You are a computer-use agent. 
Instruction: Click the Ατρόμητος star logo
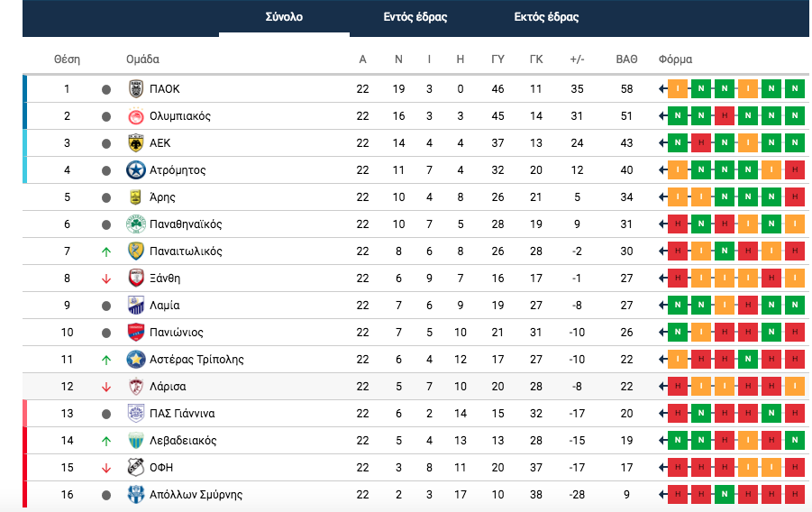coord(136,170)
